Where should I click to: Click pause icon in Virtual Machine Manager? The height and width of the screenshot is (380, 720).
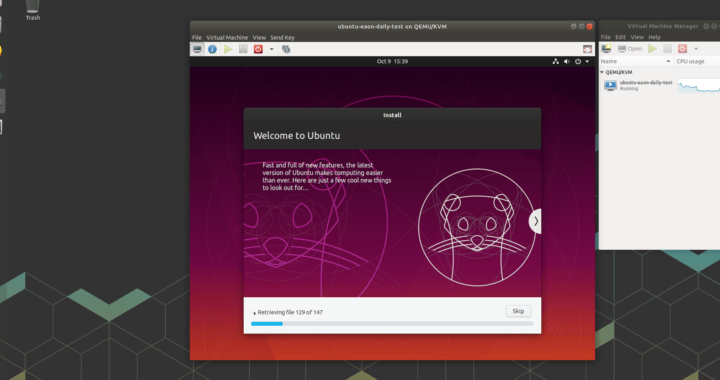668,49
